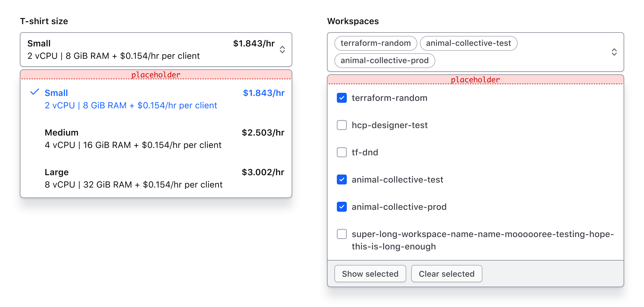Enable the hcp-designer-test checkbox

tap(342, 125)
